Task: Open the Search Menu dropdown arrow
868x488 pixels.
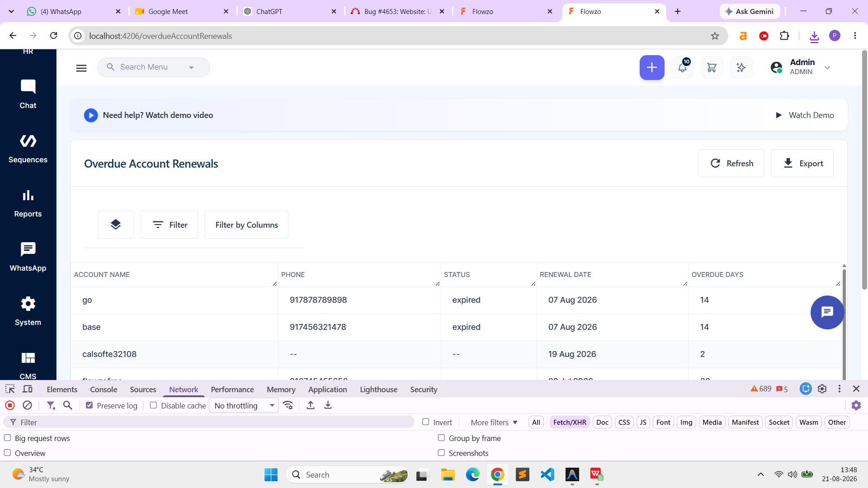Action: (x=191, y=67)
